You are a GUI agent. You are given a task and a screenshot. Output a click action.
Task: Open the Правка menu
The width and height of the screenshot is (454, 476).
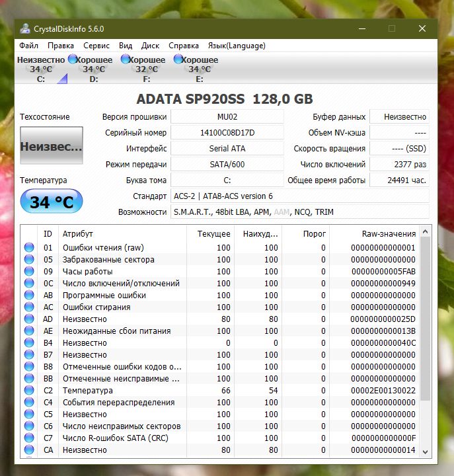[x=61, y=46]
